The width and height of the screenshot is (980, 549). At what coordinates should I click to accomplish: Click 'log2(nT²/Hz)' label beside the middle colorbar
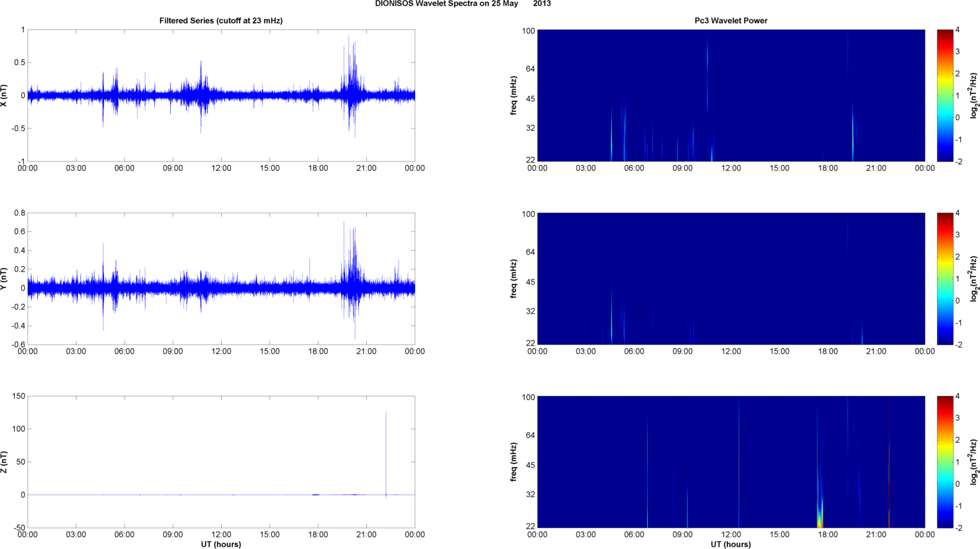pos(974,278)
